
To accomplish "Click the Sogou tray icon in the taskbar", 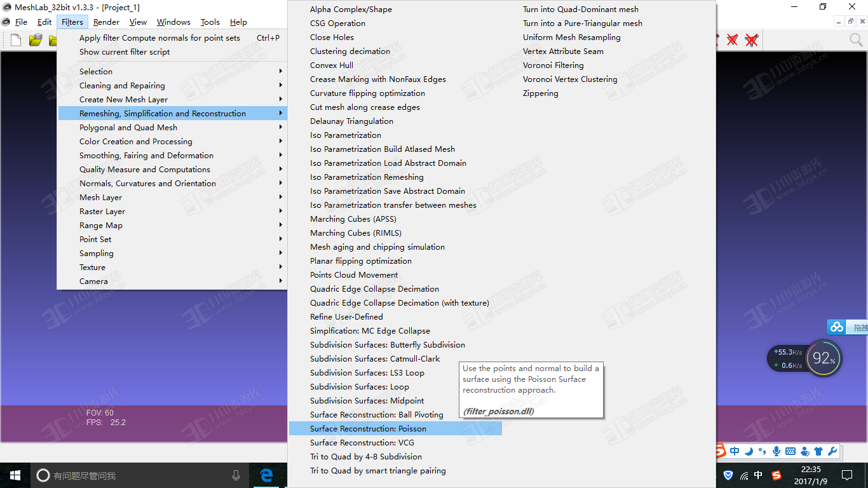I will click(776, 475).
